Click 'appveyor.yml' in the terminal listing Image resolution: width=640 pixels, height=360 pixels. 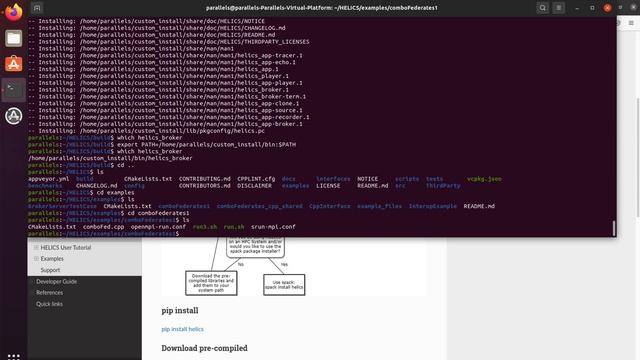tap(49, 179)
